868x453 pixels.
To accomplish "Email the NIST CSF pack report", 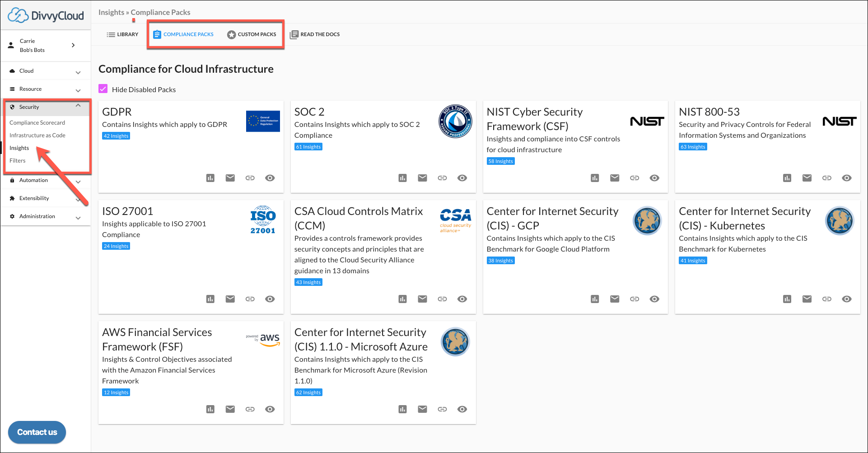I will 615,178.
